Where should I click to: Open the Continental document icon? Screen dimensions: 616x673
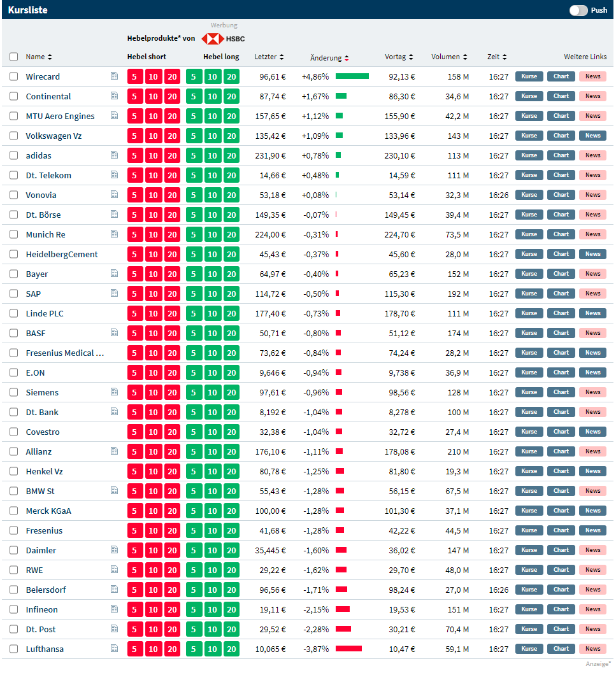click(x=114, y=96)
